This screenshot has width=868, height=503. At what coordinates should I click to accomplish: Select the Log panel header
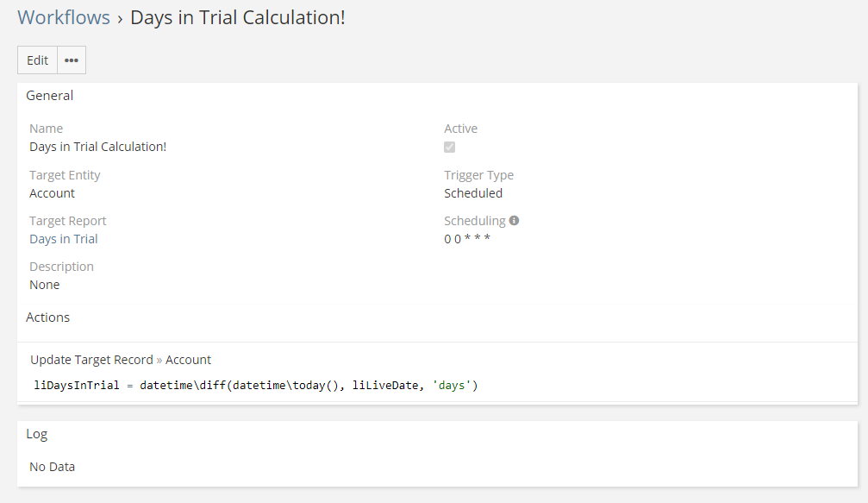(x=37, y=434)
